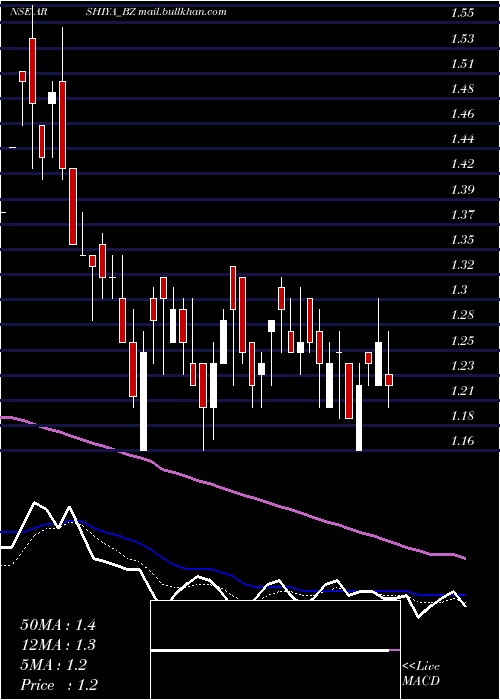Click the <<Live MACD label
This screenshot has height=700, width=500.
point(421,674)
